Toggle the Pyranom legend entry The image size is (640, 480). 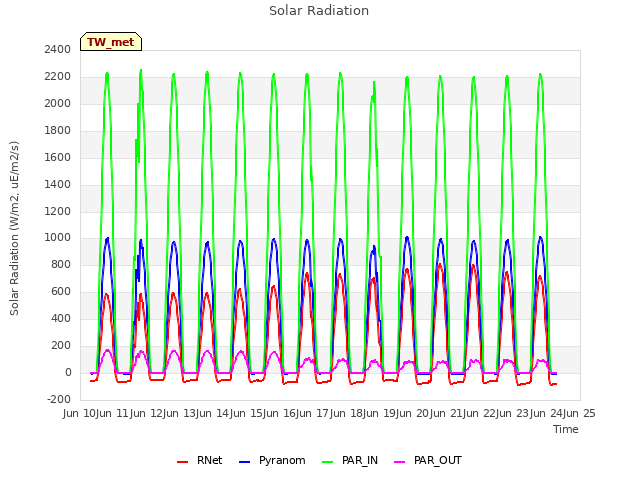point(272,460)
